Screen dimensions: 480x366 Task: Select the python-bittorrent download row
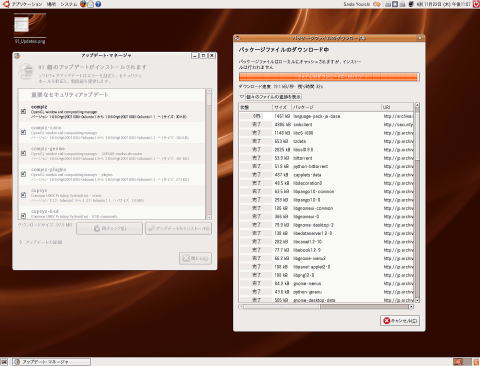[326, 166]
